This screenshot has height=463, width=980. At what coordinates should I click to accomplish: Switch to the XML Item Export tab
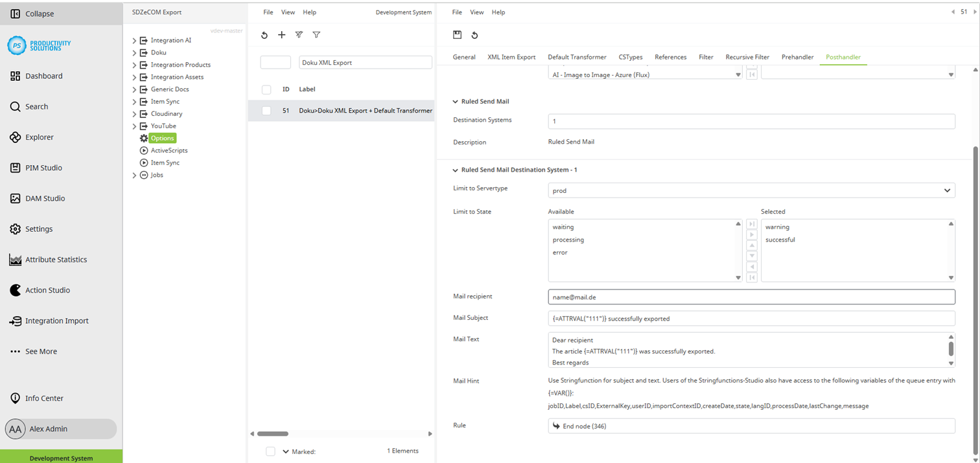[x=511, y=57]
